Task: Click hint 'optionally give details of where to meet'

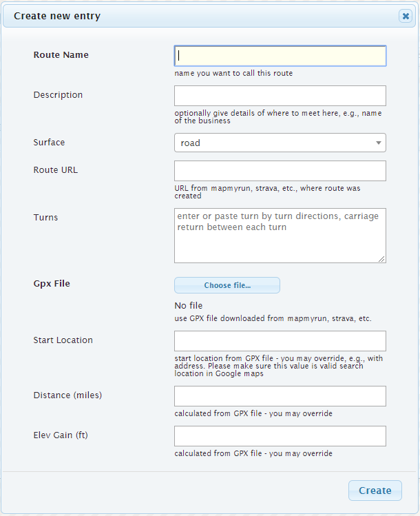Action: (x=278, y=117)
